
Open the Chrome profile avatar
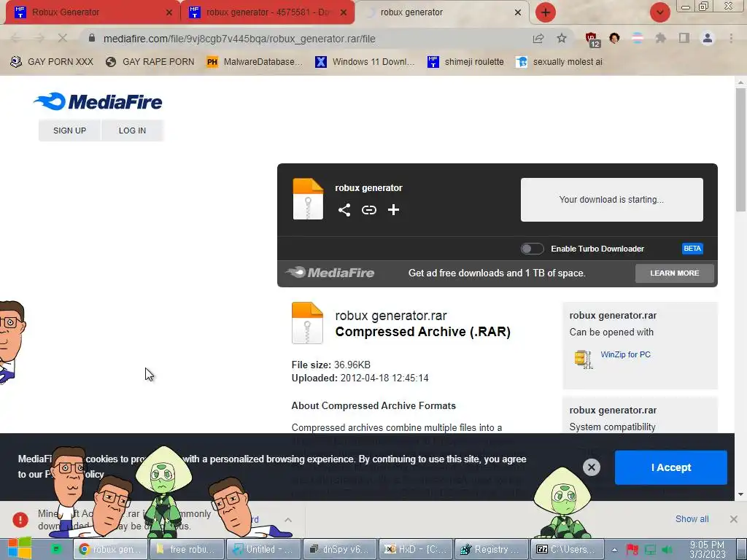pos(708,38)
